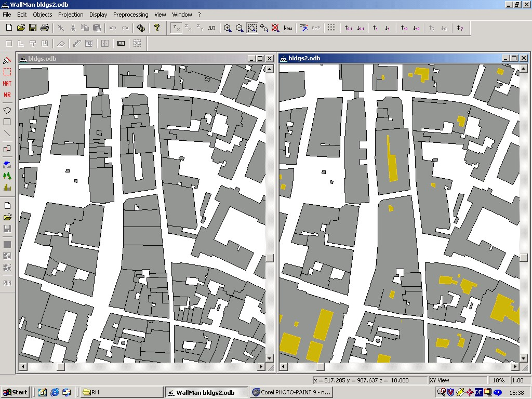Open the ruler measurement tool
532x399 pixels.
coord(121,44)
